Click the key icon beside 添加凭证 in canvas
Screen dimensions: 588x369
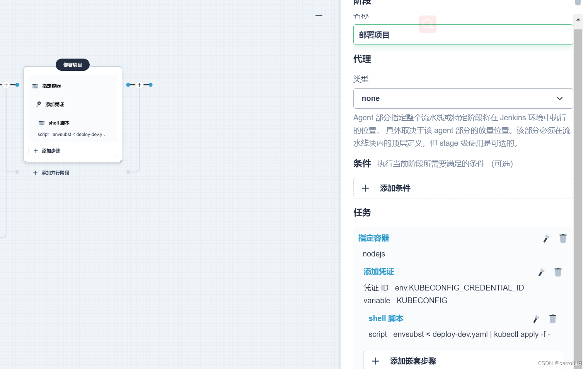tap(39, 104)
